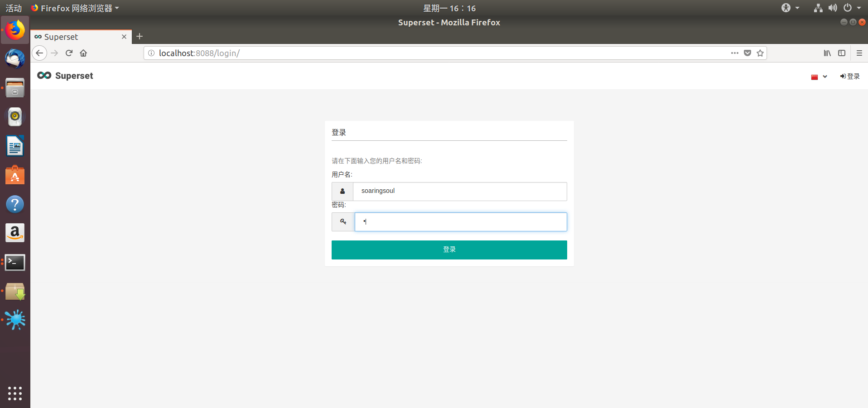This screenshot has width=868, height=408.
Task: Open the Library bookmarks and history
Action: click(827, 53)
